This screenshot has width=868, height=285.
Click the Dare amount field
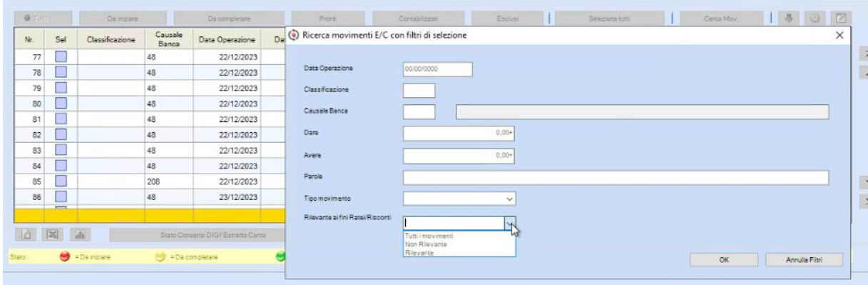(459, 133)
